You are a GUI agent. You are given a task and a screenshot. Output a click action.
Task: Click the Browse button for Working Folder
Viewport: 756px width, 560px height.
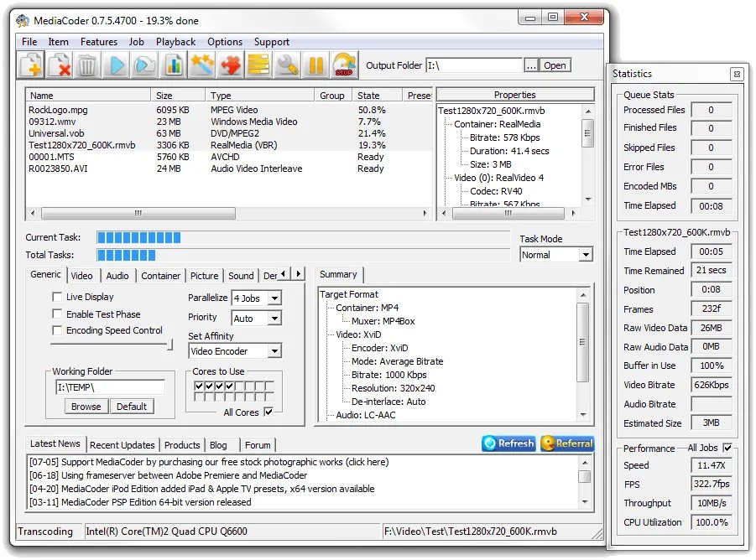point(86,407)
